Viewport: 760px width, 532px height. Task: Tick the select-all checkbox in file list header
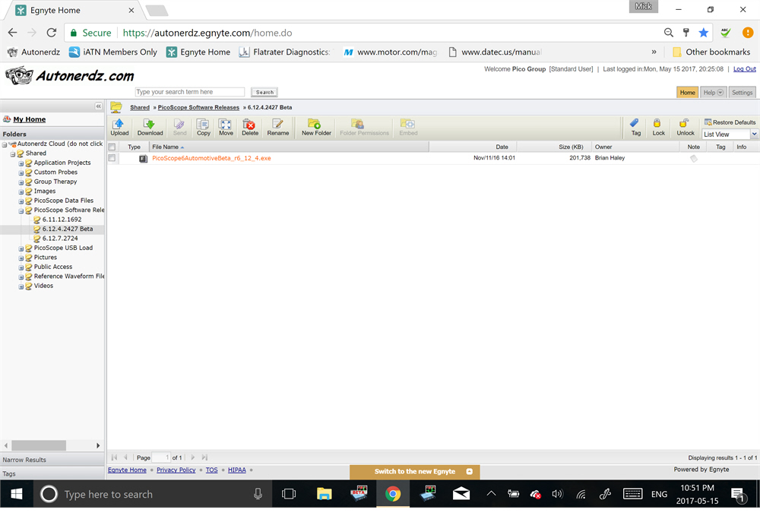click(112, 147)
